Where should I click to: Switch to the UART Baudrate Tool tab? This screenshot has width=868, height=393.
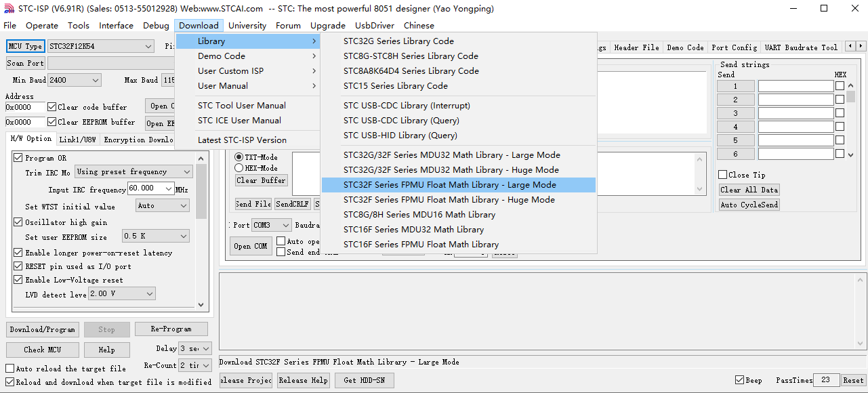[x=801, y=47]
